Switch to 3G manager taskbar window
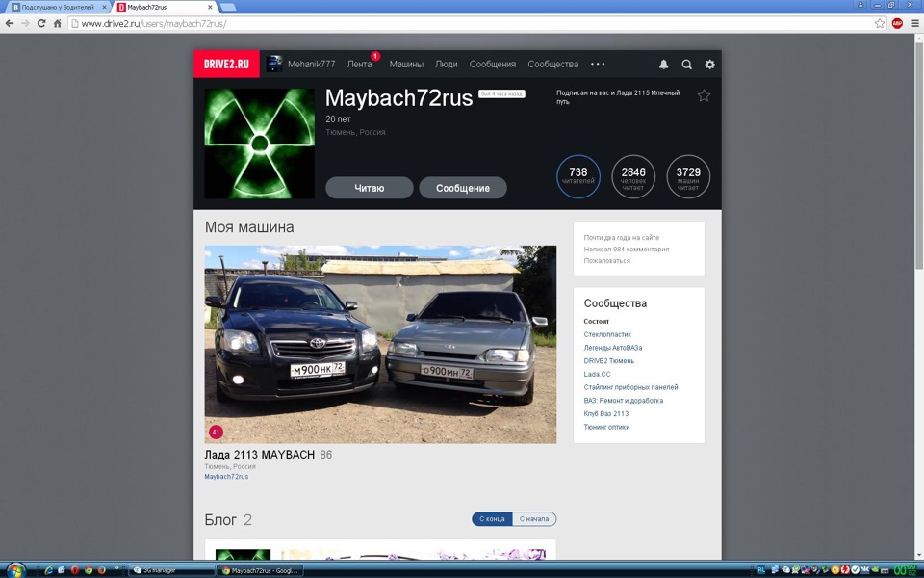Viewport: 924px width, 578px height. click(171, 570)
